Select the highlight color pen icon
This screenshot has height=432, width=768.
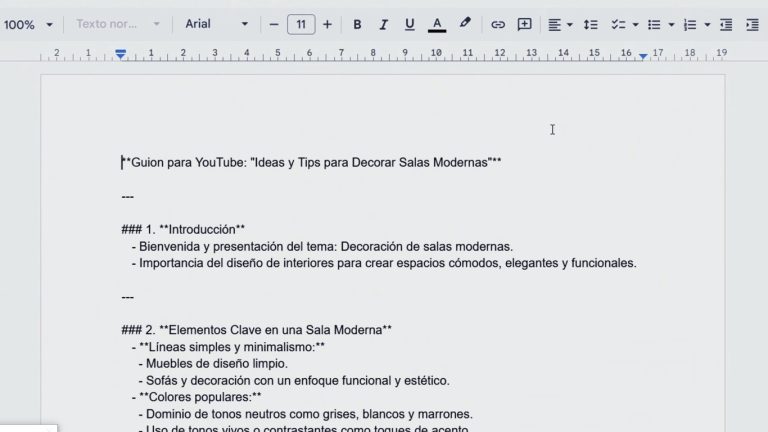click(x=465, y=24)
